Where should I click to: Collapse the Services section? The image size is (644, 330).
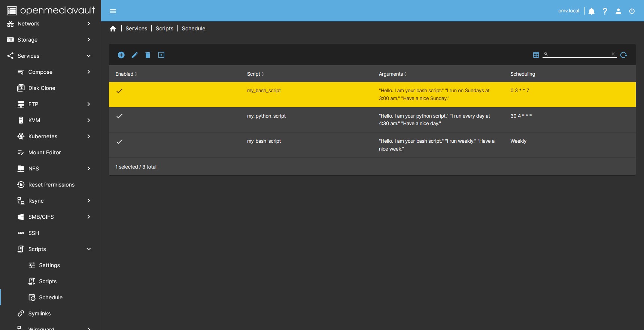click(89, 56)
